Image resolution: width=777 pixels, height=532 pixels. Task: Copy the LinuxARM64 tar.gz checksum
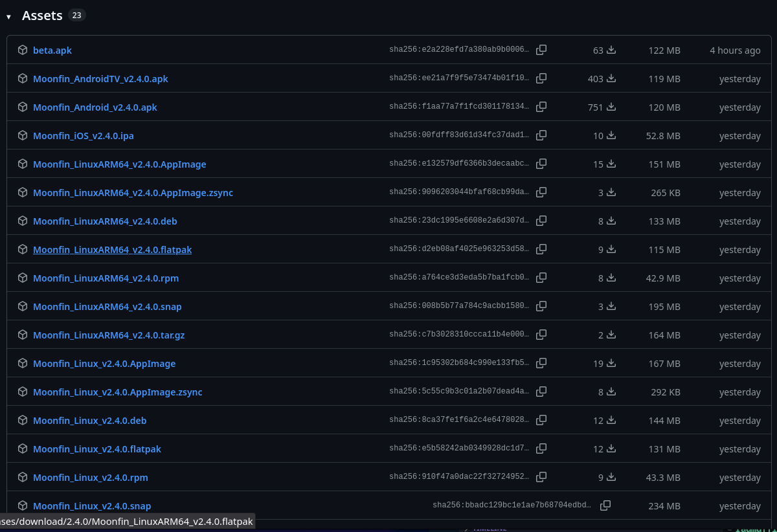click(x=541, y=335)
